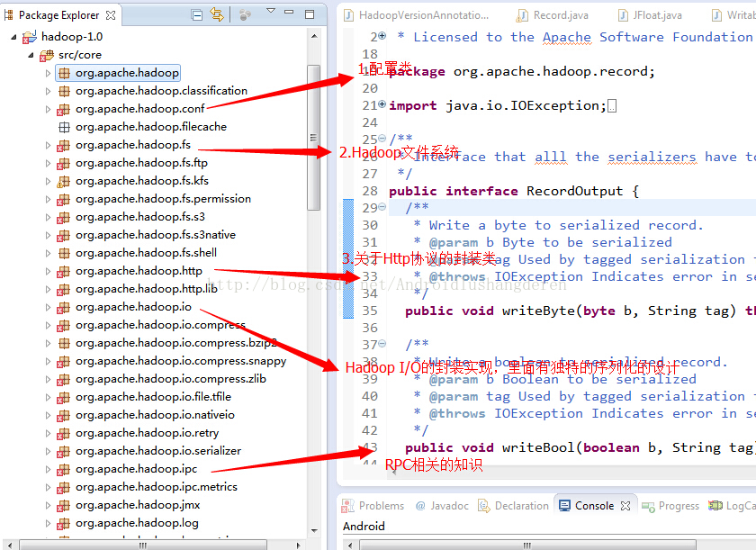Select org.apache.hadoop.io.compress.snappy package
The image size is (756, 550).
(181, 361)
